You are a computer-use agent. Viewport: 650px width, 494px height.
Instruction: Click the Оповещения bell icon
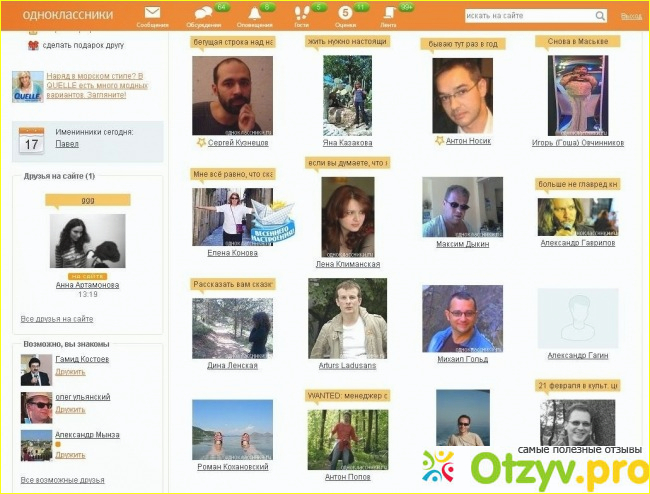tap(254, 13)
